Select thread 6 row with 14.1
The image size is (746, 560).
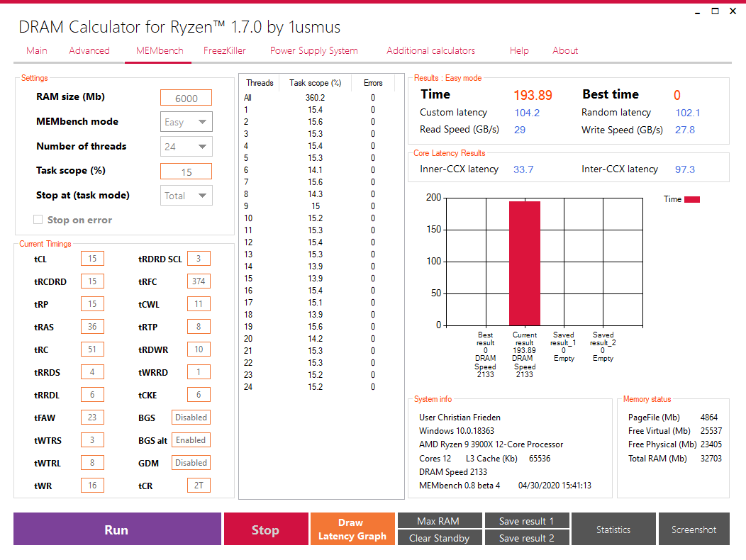(318, 170)
